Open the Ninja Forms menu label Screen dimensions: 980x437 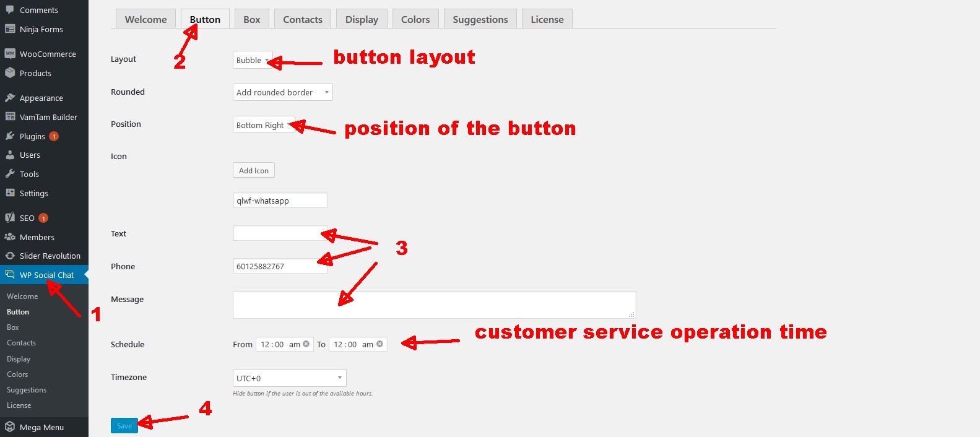[41, 30]
